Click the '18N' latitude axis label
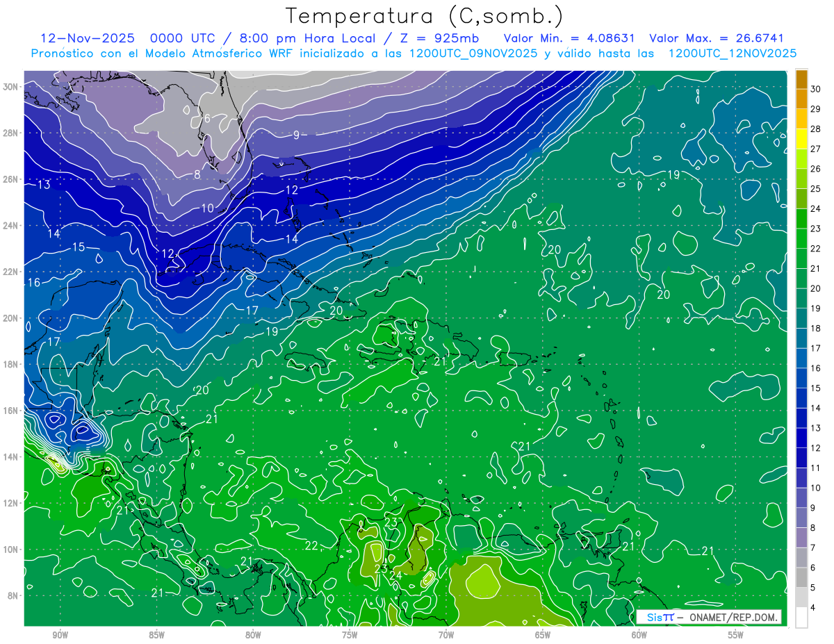The width and height of the screenshot is (834, 644). 10,364
